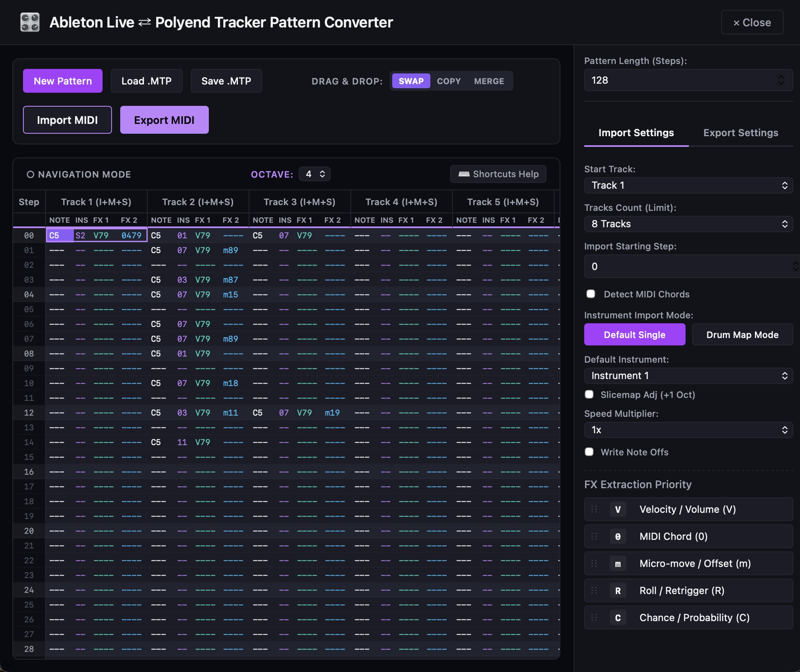Open the Start Track dropdown
This screenshot has height=672, width=800.
688,185
